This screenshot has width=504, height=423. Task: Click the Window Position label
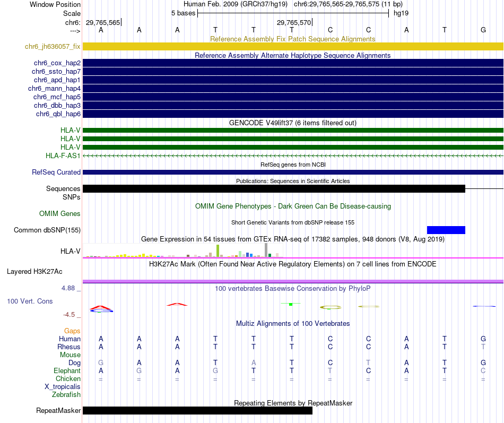click(x=55, y=4)
